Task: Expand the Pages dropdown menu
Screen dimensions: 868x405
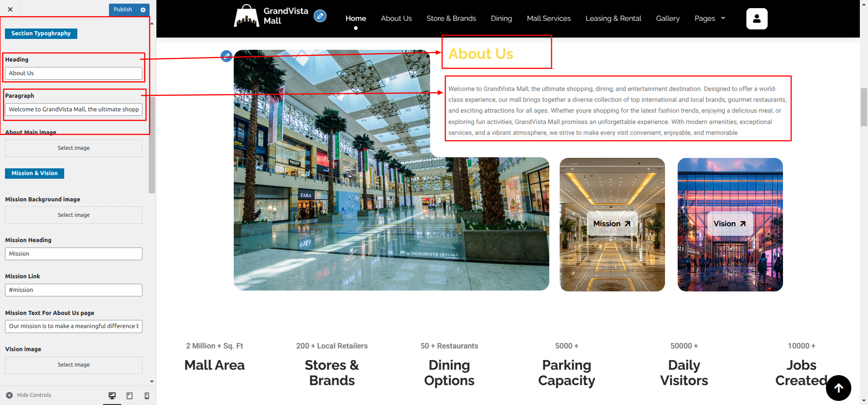Action: pyautogui.click(x=710, y=19)
